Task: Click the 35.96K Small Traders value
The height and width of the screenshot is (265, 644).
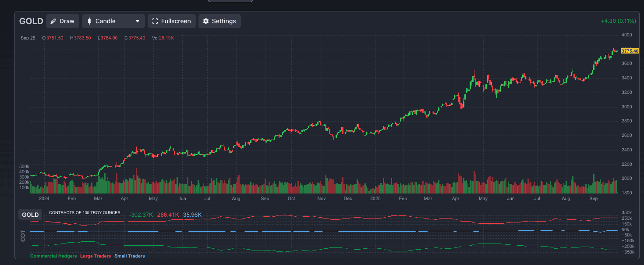Action: click(x=192, y=215)
